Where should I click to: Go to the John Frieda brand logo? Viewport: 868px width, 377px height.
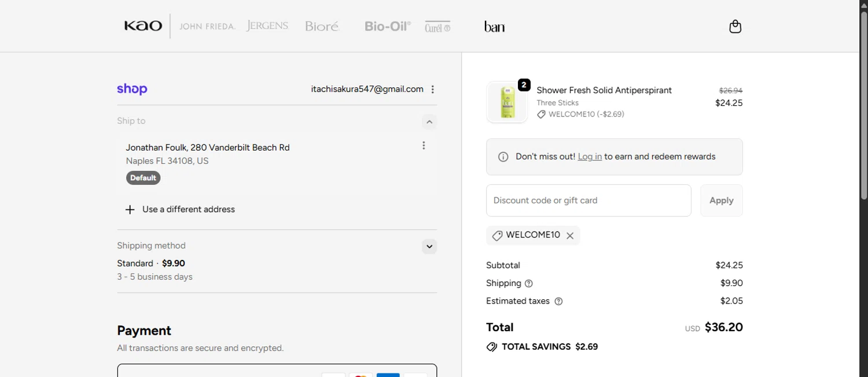pos(207,27)
